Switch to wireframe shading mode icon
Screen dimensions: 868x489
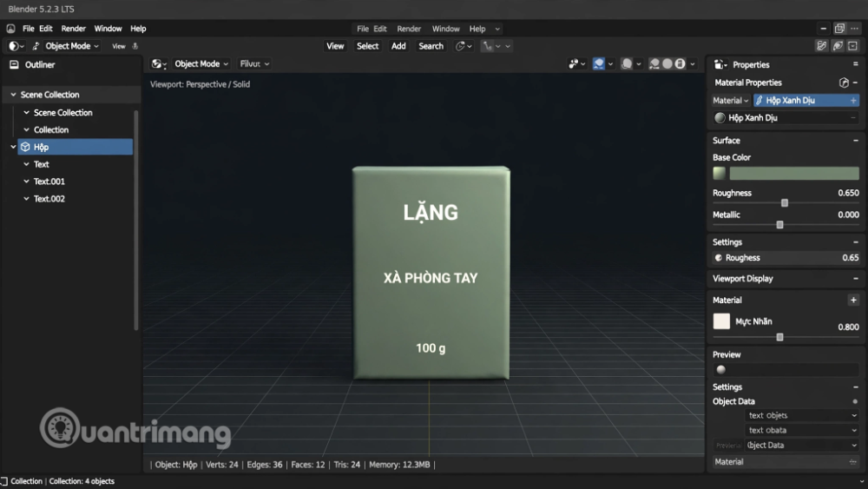coord(654,63)
